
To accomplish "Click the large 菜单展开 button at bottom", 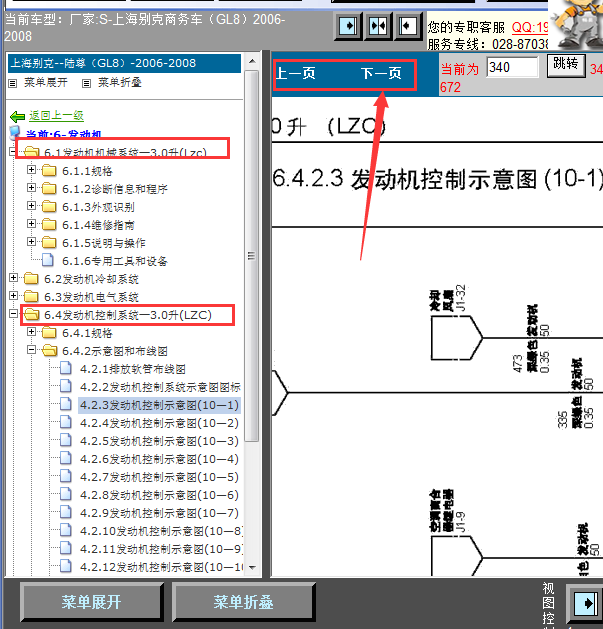I will point(91,602).
